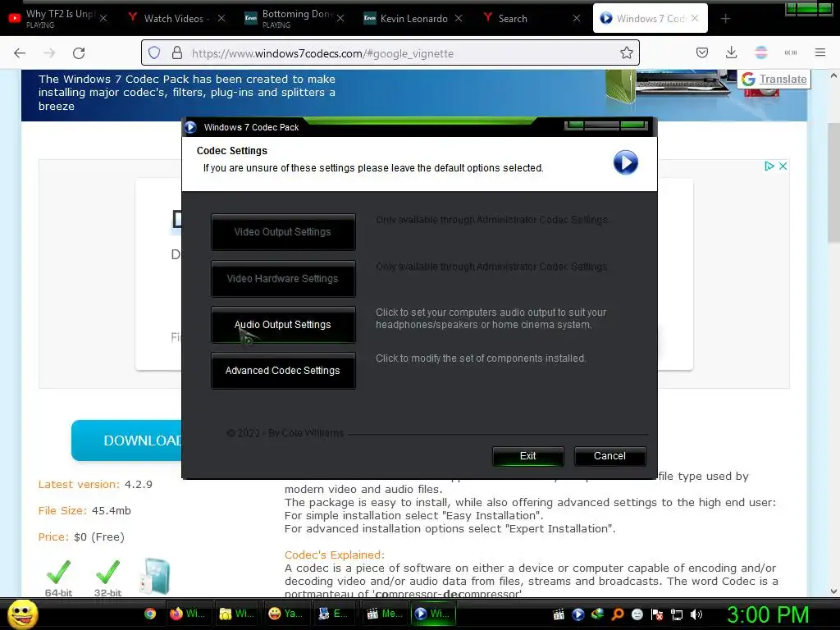Screen dimensions: 840x630
Task: Switch to the 'Bottoming Done' tab
Action: click(x=293, y=18)
